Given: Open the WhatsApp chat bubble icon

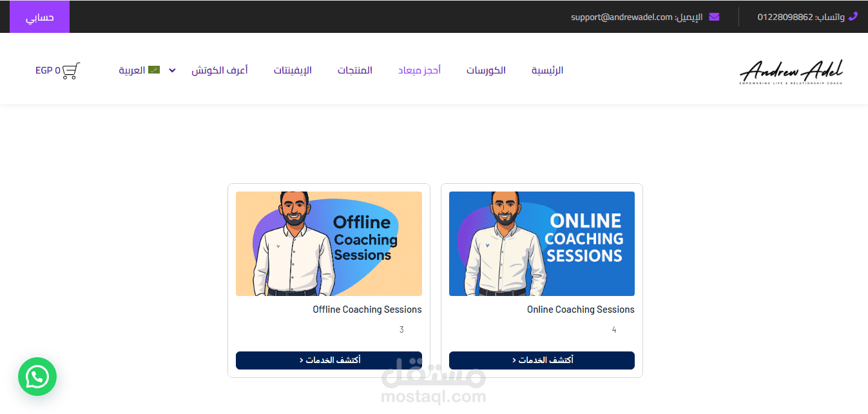Looking at the screenshot, I should tap(37, 377).
